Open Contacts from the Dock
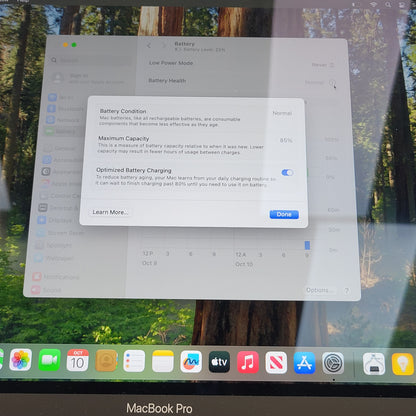416x416 pixels. [106, 361]
